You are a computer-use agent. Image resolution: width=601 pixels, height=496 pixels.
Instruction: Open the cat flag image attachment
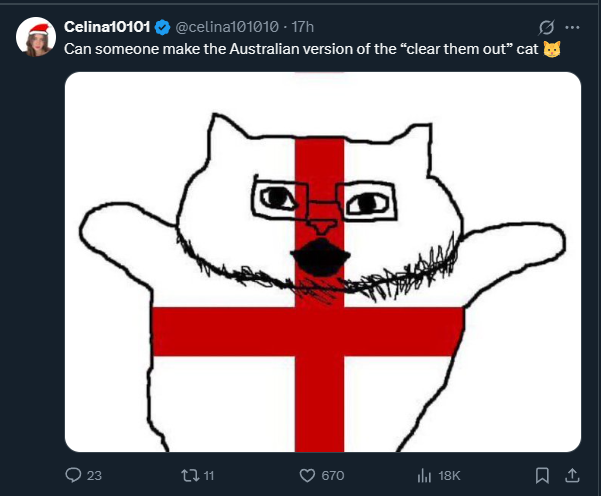pos(322,262)
